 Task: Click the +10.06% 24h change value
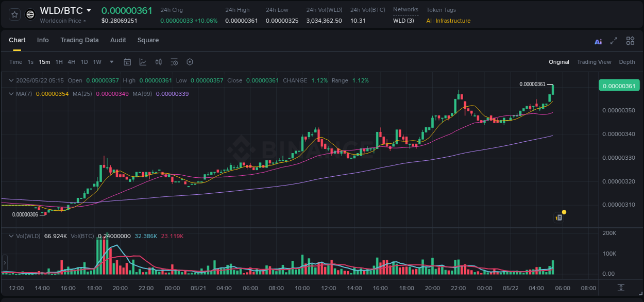pos(206,21)
